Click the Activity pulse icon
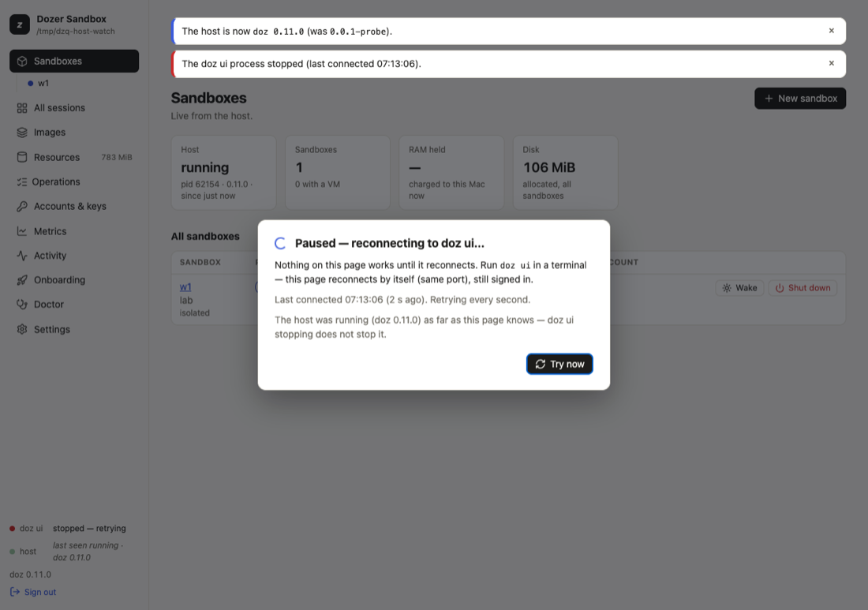The width and height of the screenshot is (868, 610). (x=22, y=256)
